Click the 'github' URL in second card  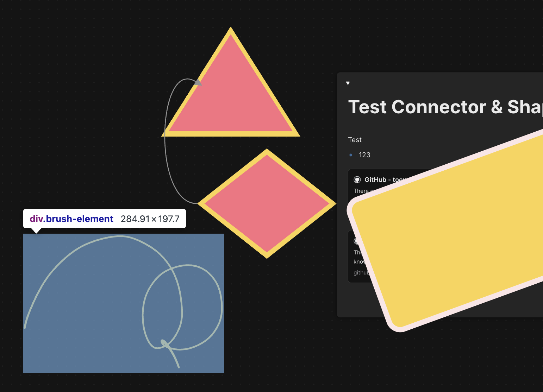361,273
